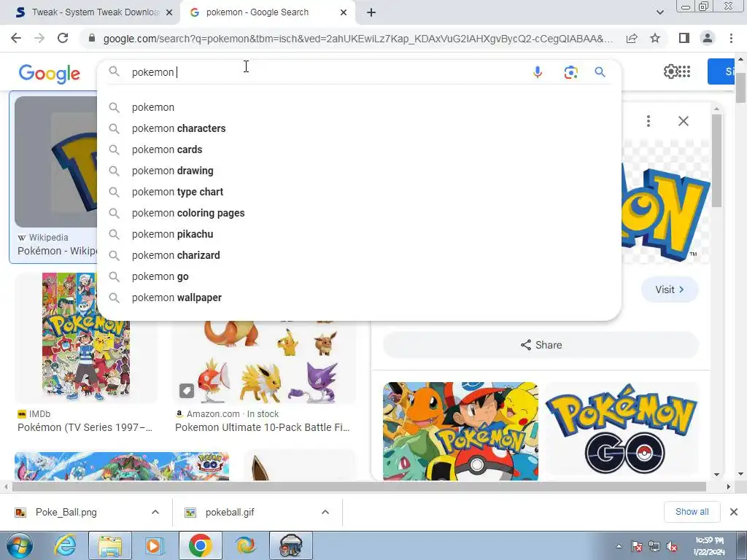Share this page from address bar

click(x=632, y=38)
